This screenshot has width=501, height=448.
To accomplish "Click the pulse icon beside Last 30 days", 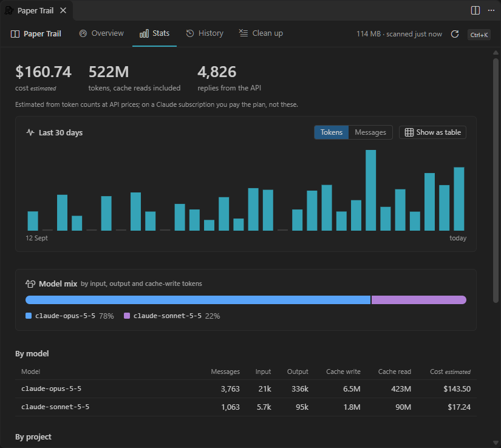I will pos(30,132).
